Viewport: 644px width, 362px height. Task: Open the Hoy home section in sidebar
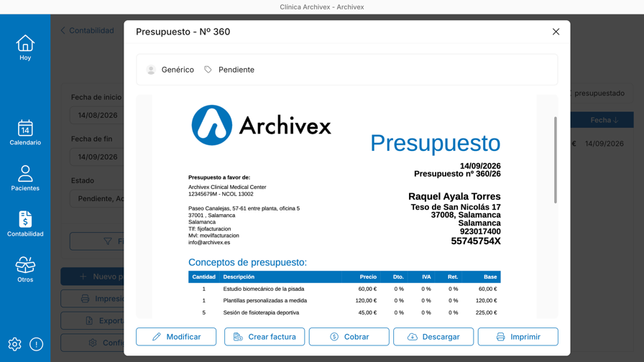pos(25,47)
